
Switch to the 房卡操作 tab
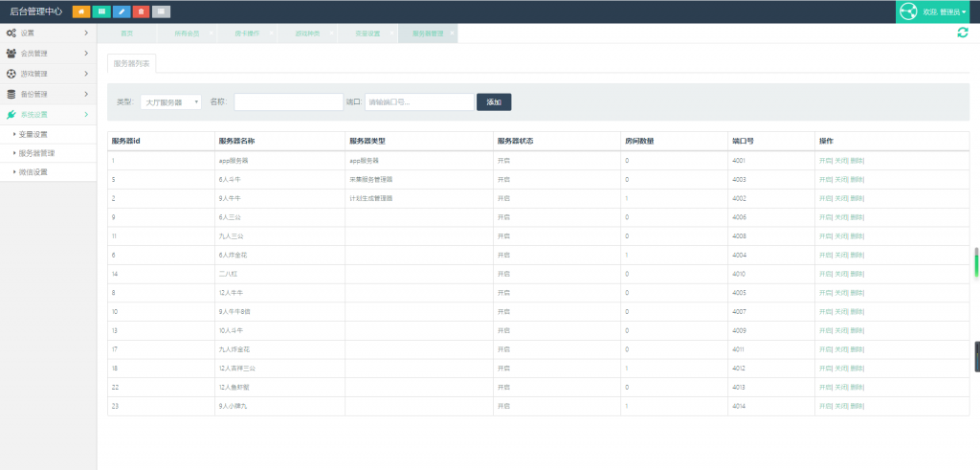click(247, 34)
